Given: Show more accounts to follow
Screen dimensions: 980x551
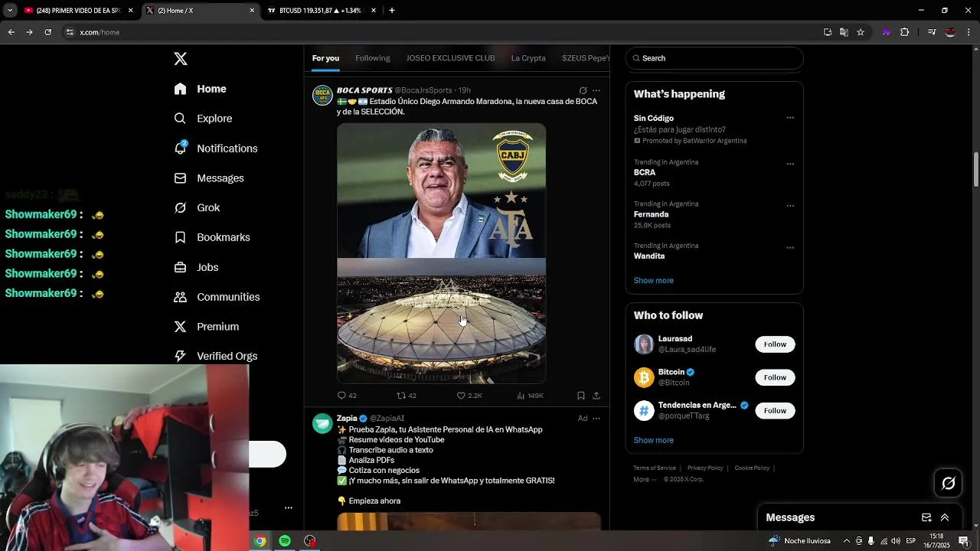Looking at the screenshot, I should tap(653, 440).
